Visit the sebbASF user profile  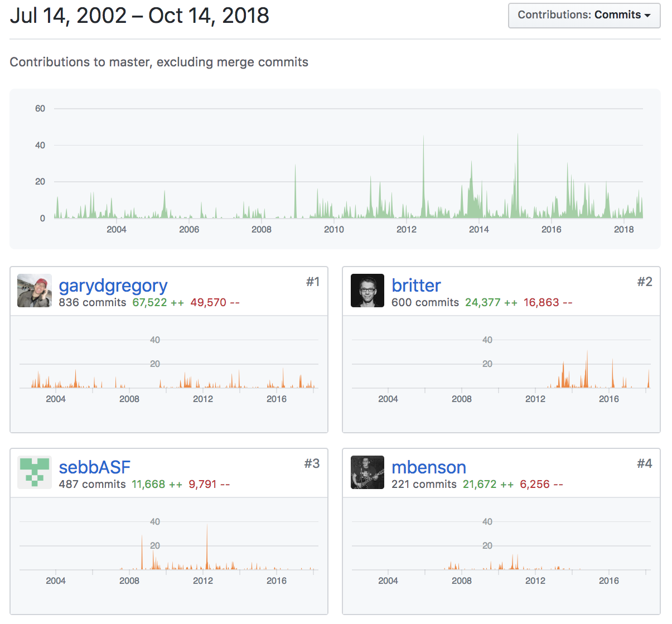(x=95, y=467)
